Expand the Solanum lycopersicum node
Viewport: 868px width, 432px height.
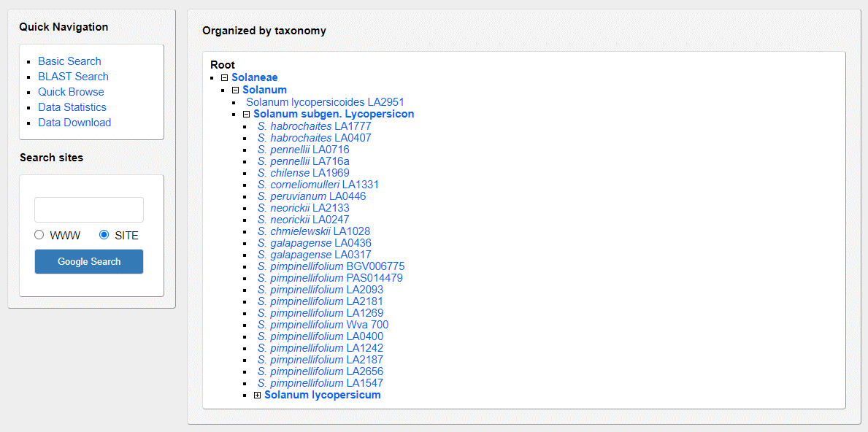coord(258,396)
